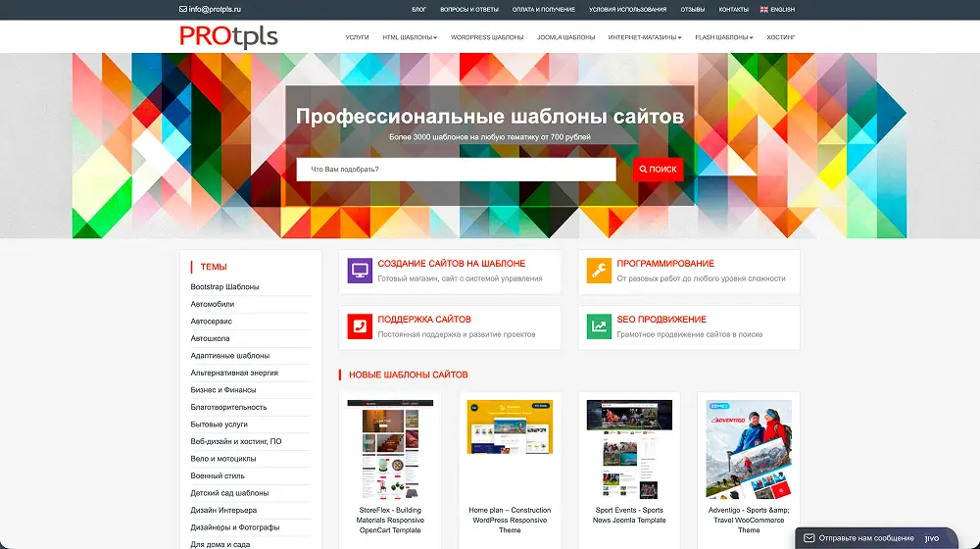Select the Автошкола category in sidebar
Screen dimensions: 980x549
[x=210, y=338]
